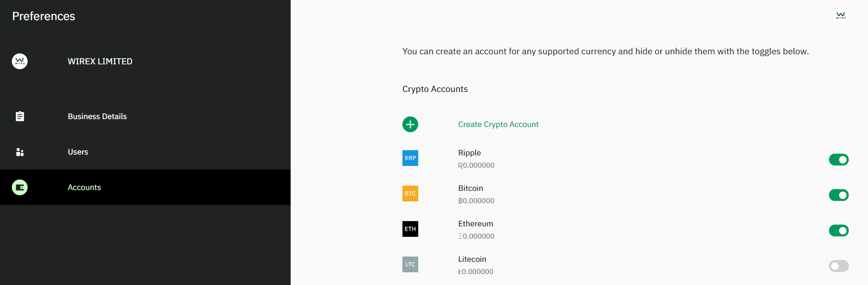The image size is (868, 285).
Task: Click the Accounts wallet icon
Action: tap(20, 187)
